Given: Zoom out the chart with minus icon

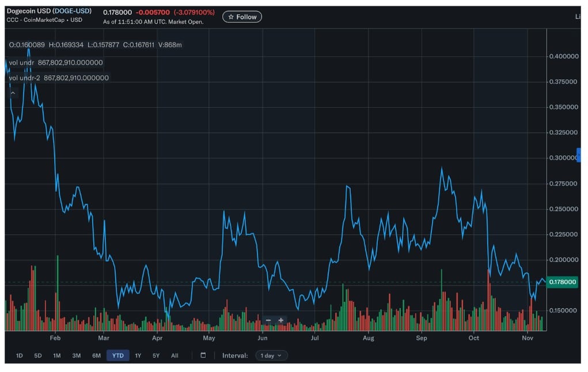Looking at the screenshot, I should point(268,320).
